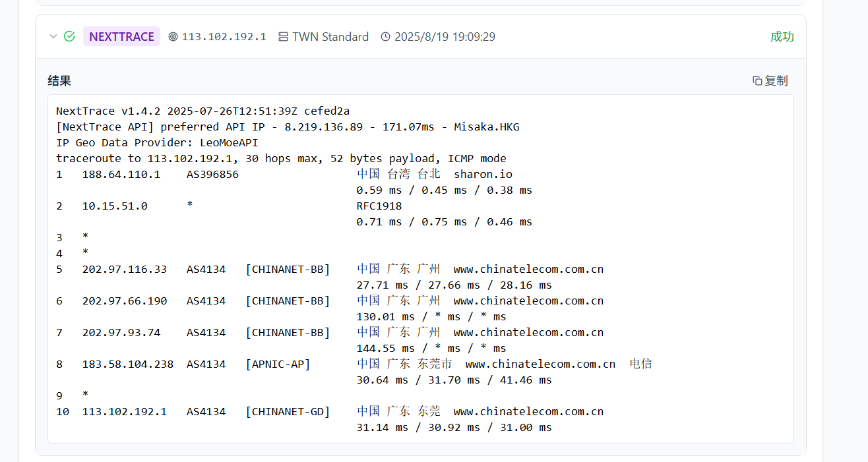
Task: Click the AS396856 text in hop 1
Action: click(212, 174)
